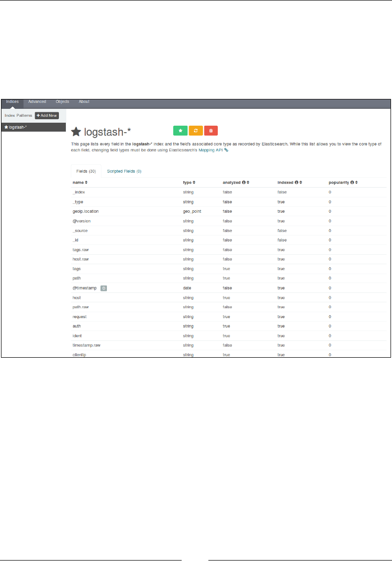Image resolution: width=392 pixels, height=565 pixels.
Task: Click the ident field name
Action: (77, 336)
